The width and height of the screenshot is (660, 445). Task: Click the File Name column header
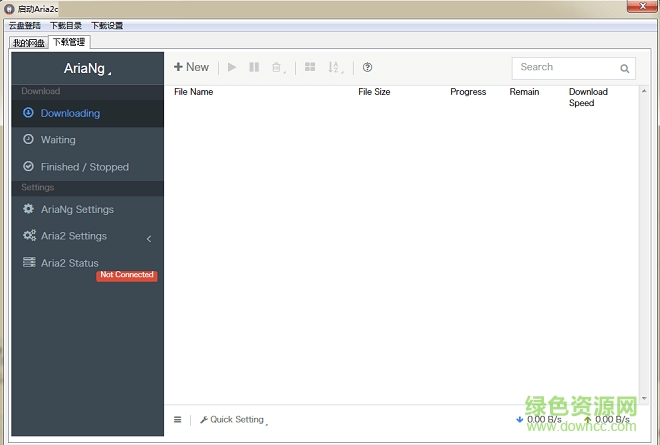click(x=194, y=92)
